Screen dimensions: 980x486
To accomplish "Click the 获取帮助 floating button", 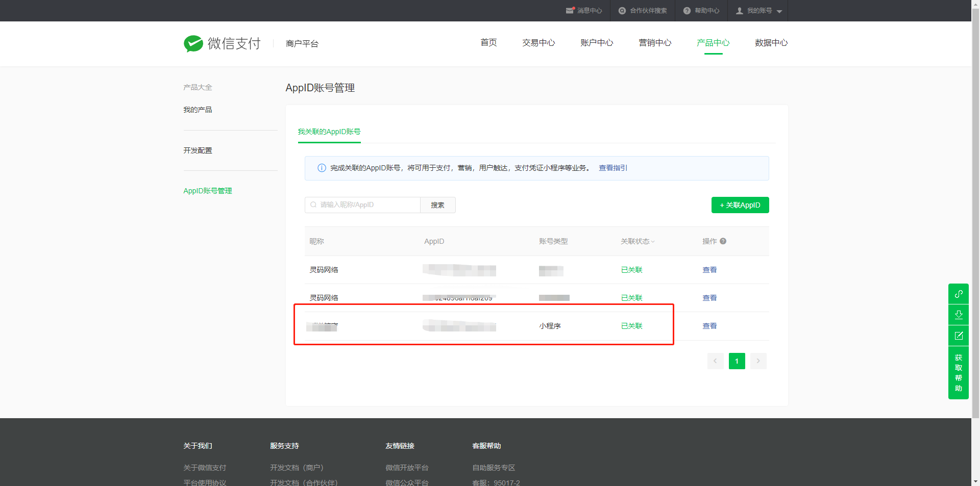I will pos(959,373).
